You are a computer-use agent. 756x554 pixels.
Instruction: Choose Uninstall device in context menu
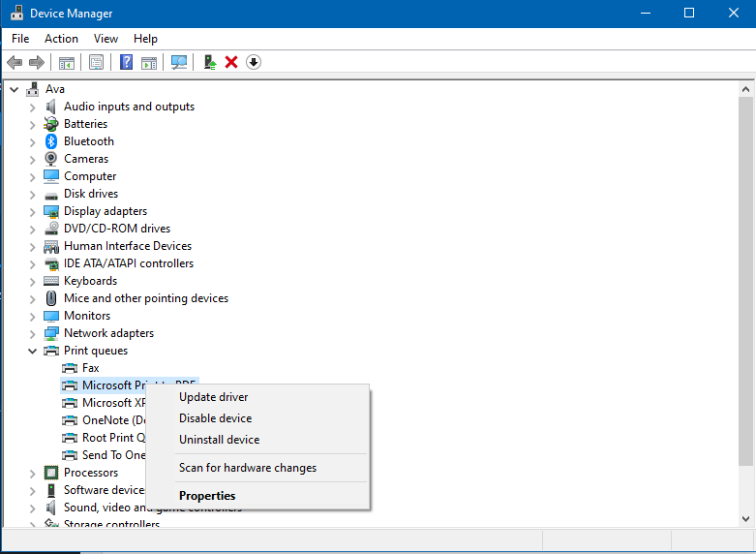coord(219,440)
